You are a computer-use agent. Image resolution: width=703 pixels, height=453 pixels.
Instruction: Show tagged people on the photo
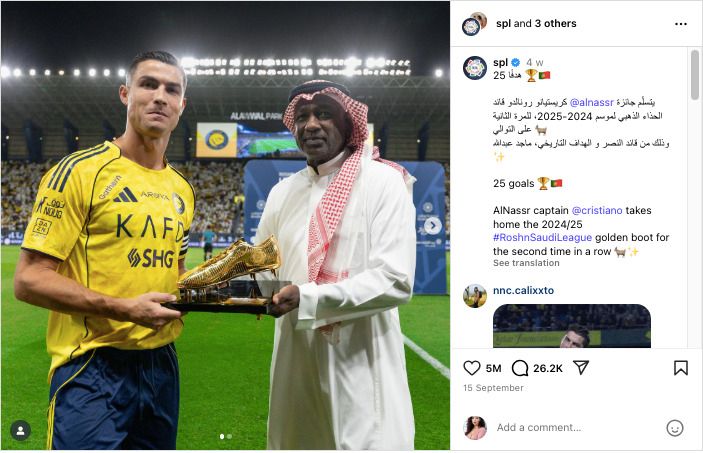pyautogui.click(x=21, y=431)
